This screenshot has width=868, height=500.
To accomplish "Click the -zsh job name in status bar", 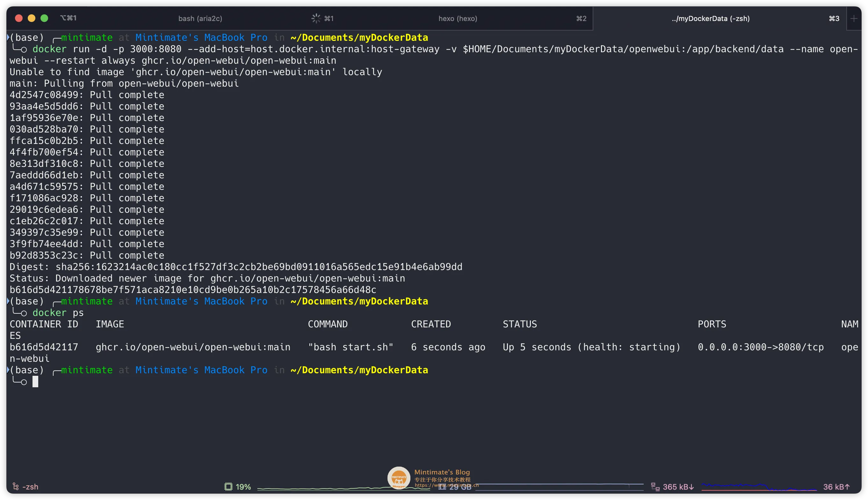I will click(x=30, y=487).
